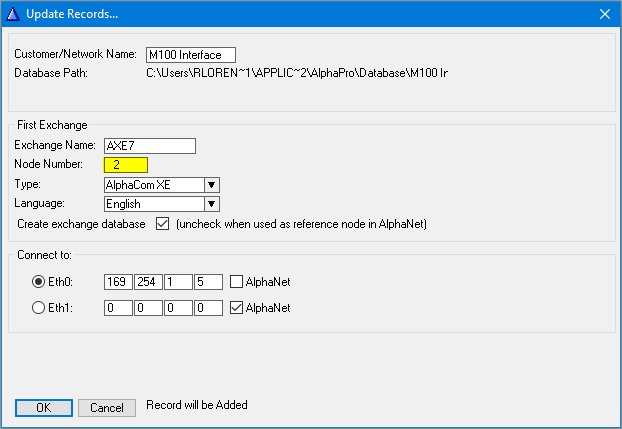Click the 'Record will be Added' status text
This screenshot has width=622, height=429.
[197, 405]
